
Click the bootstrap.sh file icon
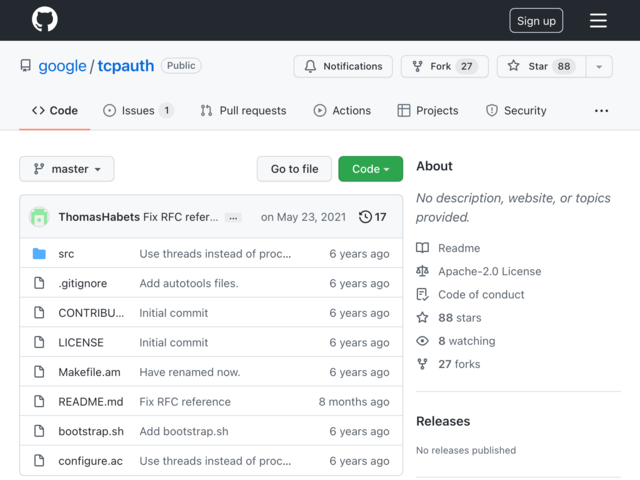click(x=39, y=431)
